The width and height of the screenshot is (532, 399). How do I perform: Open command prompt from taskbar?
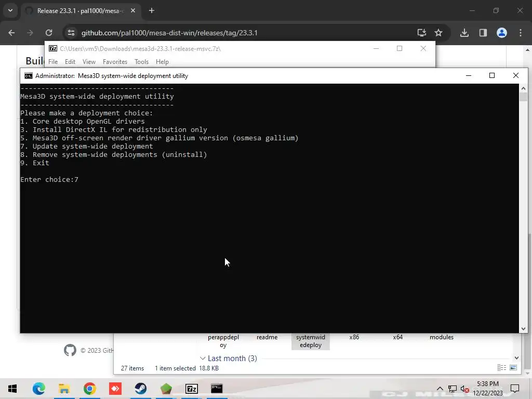tap(217, 388)
